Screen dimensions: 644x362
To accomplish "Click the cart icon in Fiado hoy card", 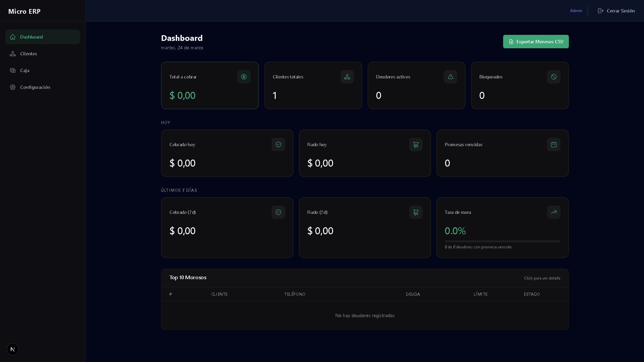I will [416, 144].
